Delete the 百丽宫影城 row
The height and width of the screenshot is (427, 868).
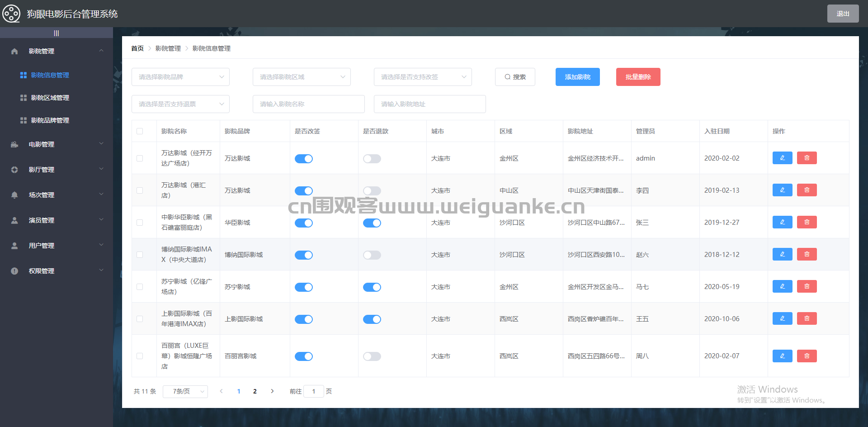point(807,356)
